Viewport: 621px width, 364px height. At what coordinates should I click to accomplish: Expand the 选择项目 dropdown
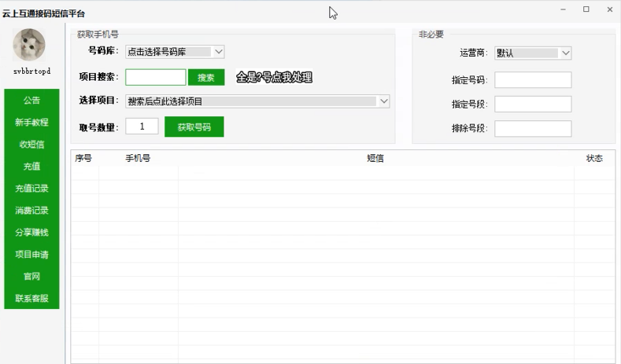pyautogui.click(x=257, y=101)
